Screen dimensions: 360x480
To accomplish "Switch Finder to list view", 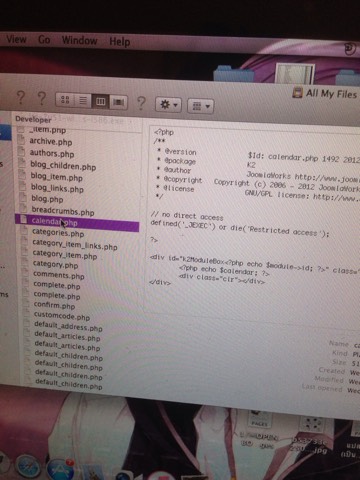I will tap(83, 100).
